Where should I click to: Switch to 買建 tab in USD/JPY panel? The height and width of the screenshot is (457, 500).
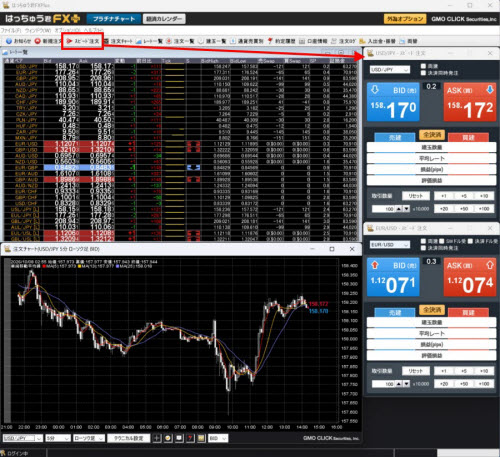pos(468,137)
